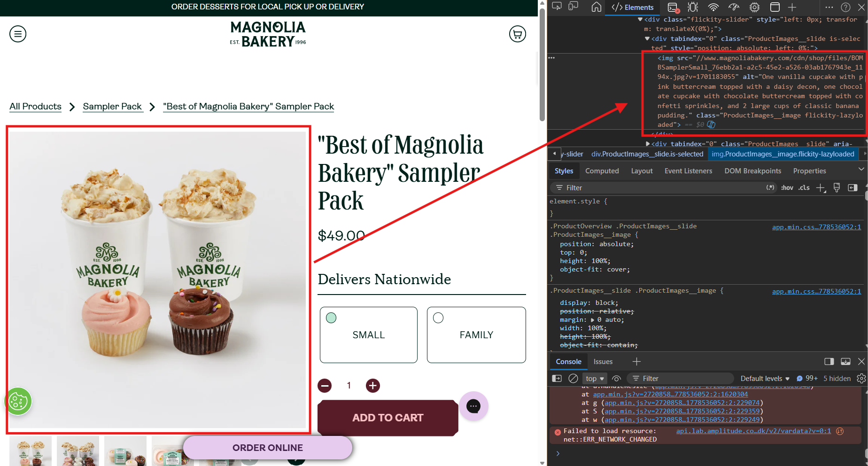Viewport: 868px width, 466px height.
Task: Click the Console Filter input field
Action: 681,378
